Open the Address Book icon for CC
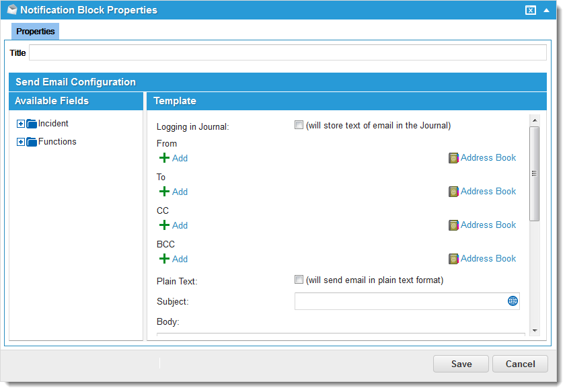 click(453, 225)
